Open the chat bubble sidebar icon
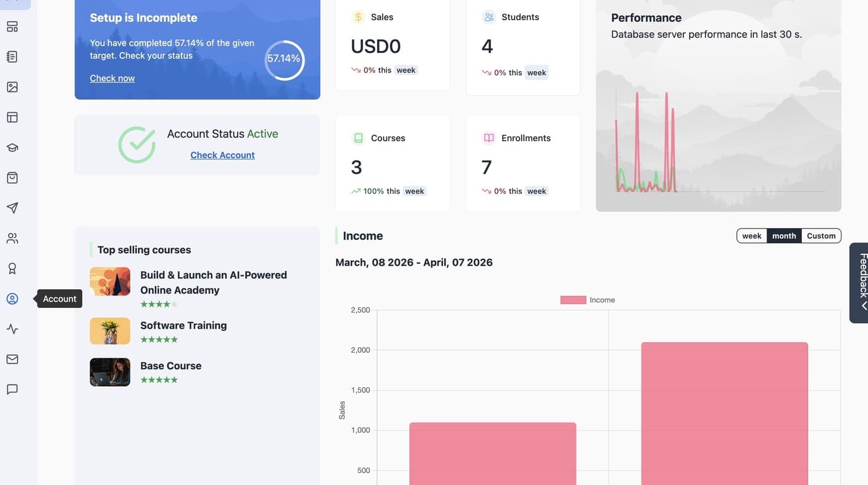Screen dimensions: 868x485 (12, 389)
